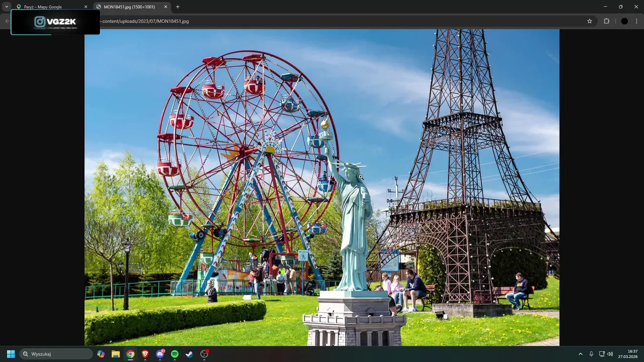
Task: Launch Copilot from the taskbar
Action: pos(101,354)
